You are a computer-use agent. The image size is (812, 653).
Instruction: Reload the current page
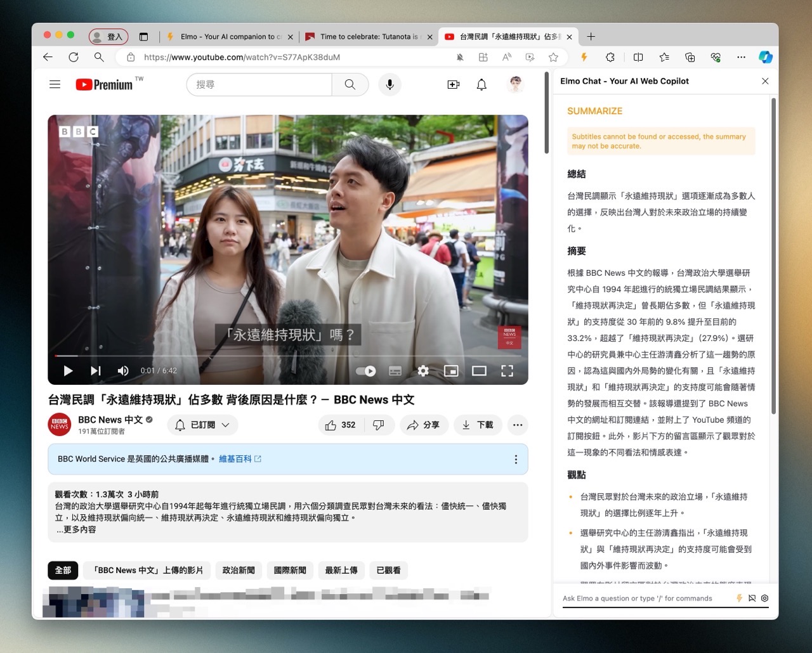(74, 57)
